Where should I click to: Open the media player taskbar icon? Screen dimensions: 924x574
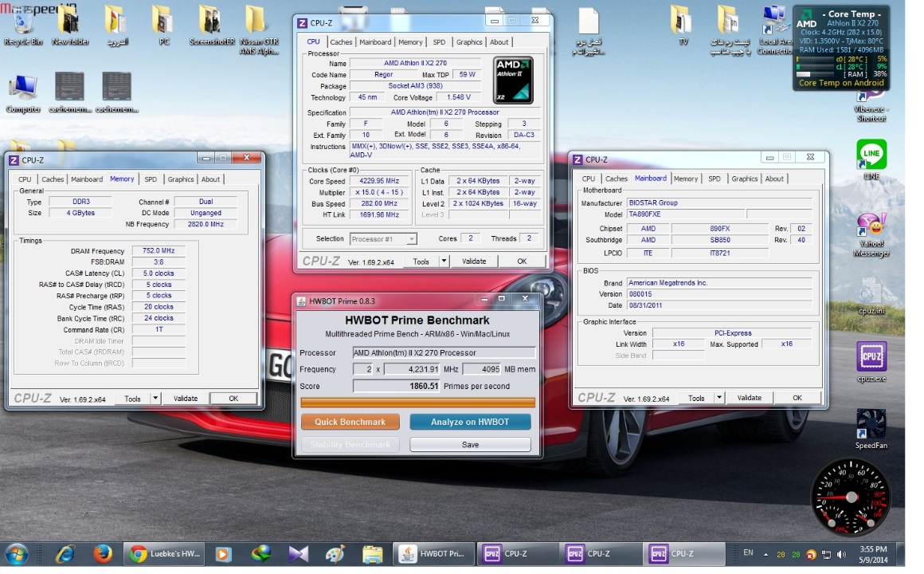point(223,554)
